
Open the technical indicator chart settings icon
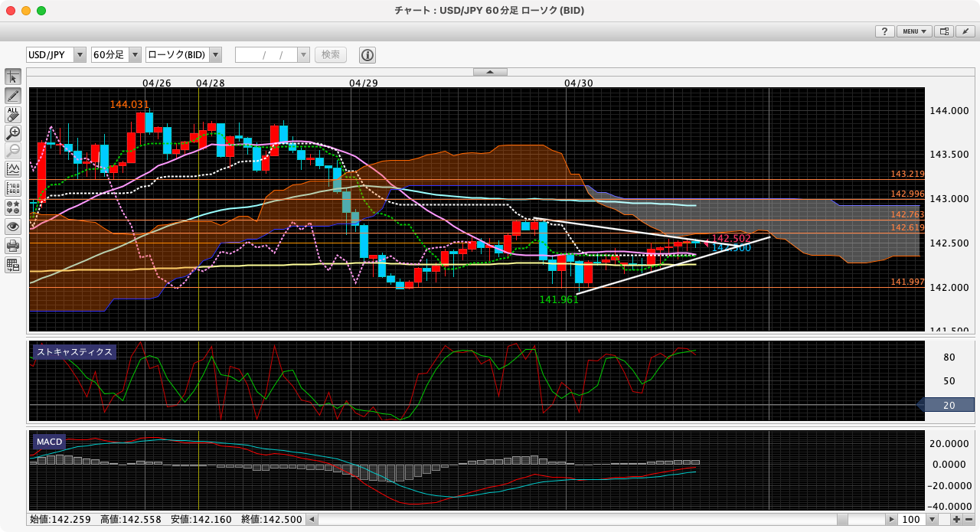point(13,170)
